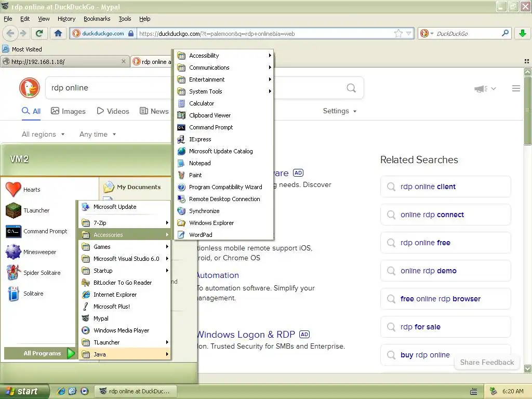Open the File menu

click(8, 19)
